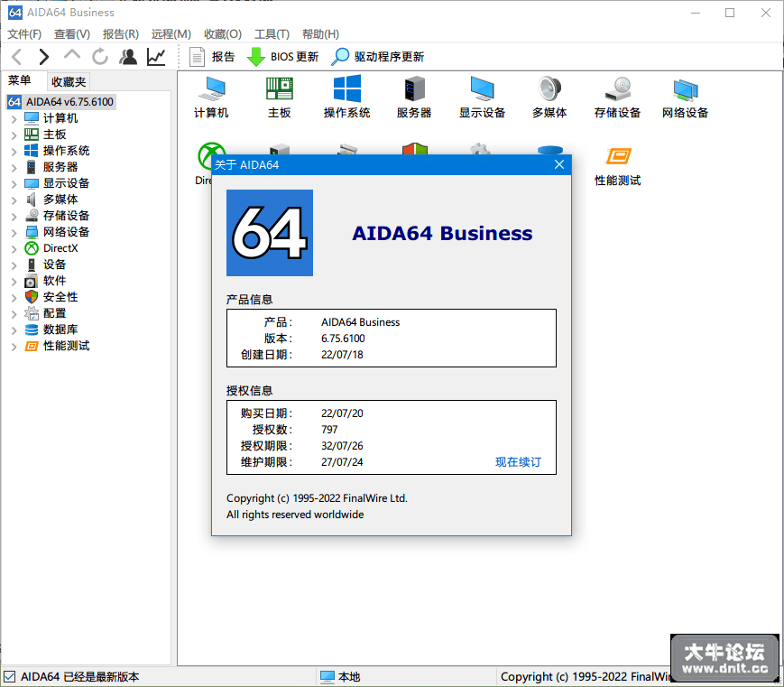Open the 计算机 icon in the main panel
Viewport: 784px width, 687px height.
(x=211, y=97)
